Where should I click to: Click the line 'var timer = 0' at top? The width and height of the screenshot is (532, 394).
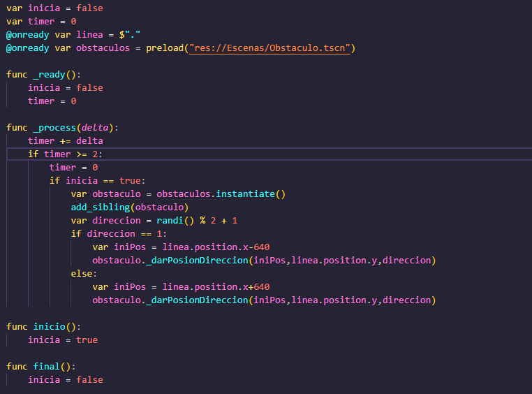pyautogui.click(x=41, y=22)
